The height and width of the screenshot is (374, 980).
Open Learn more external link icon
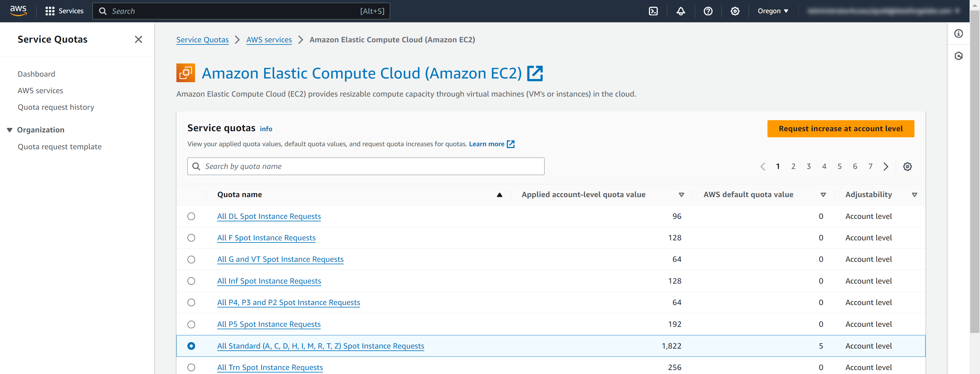(x=511, y=144)
